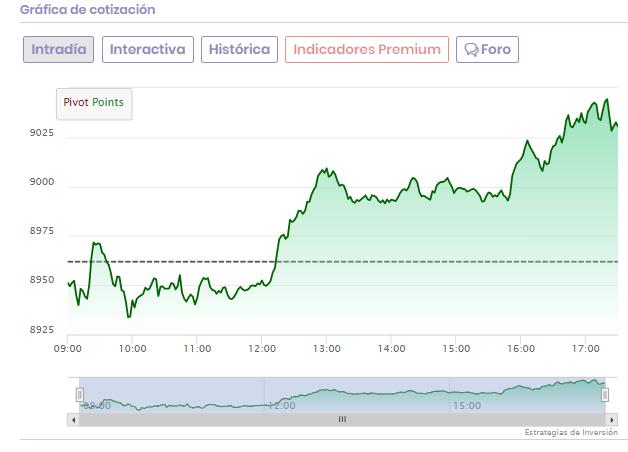Click the Estrategias de Inversión credit link

click(x=571, y=432)
